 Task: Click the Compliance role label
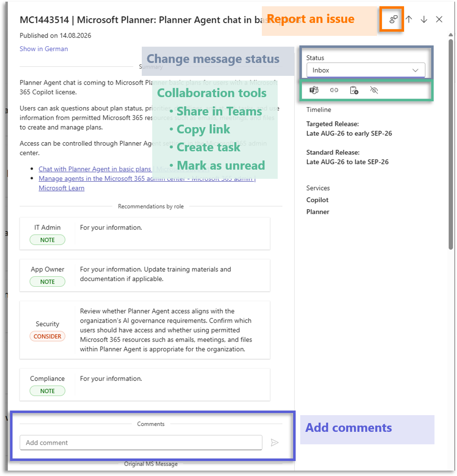coord(48,378)
